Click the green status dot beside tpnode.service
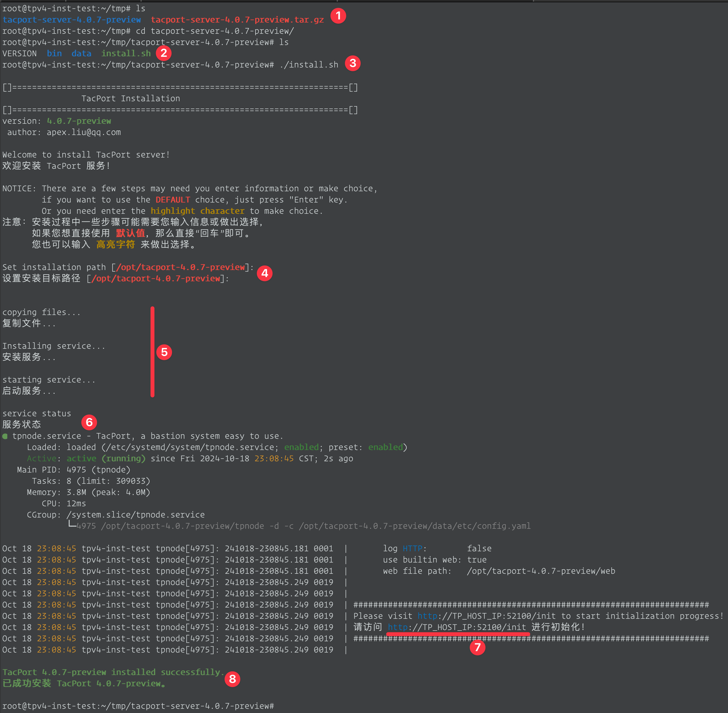This screenshot has width=728, height=713. (5, 436)
